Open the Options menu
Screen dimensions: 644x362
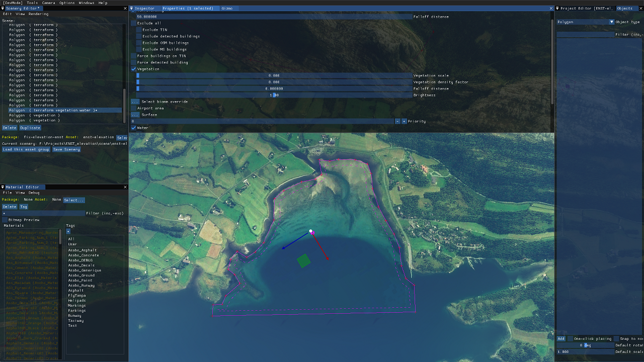coord(67,3)
